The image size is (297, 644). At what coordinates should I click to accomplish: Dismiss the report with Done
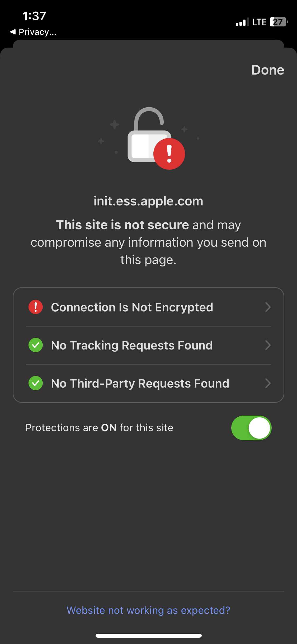(267, 70)
